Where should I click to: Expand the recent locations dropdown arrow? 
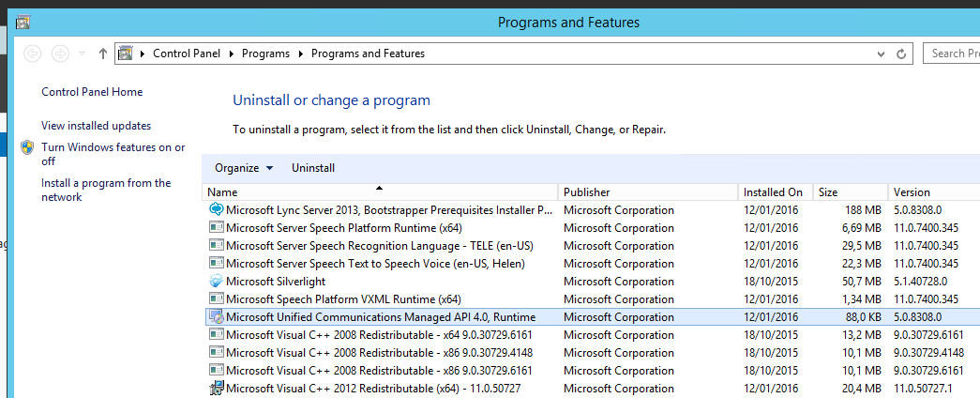(x=83, y=54)
